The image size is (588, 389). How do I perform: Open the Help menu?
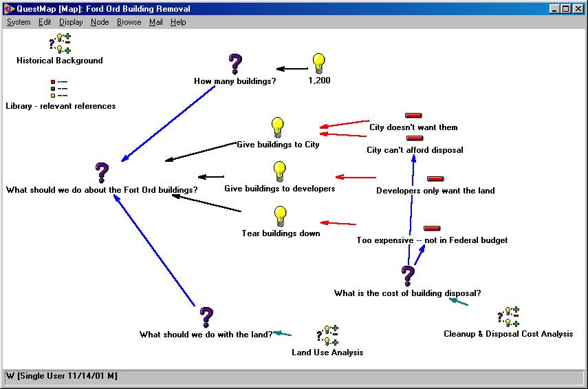point(178,22)
